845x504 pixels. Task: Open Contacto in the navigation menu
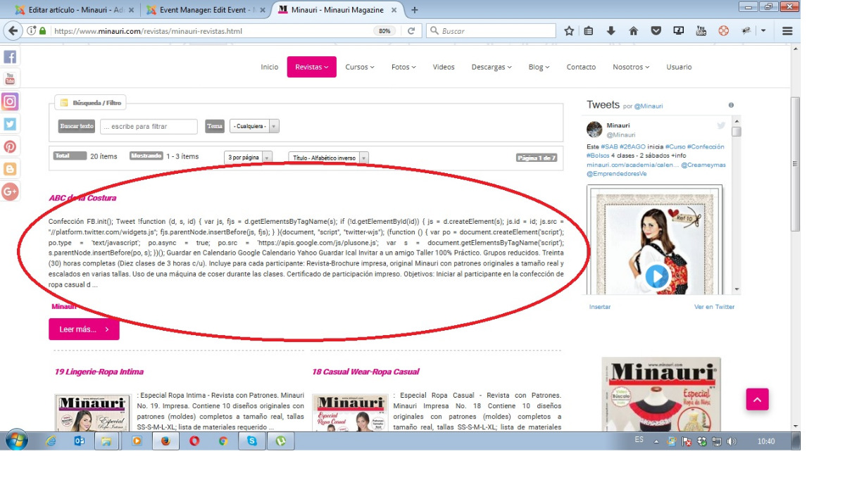(x=581, y=67)
